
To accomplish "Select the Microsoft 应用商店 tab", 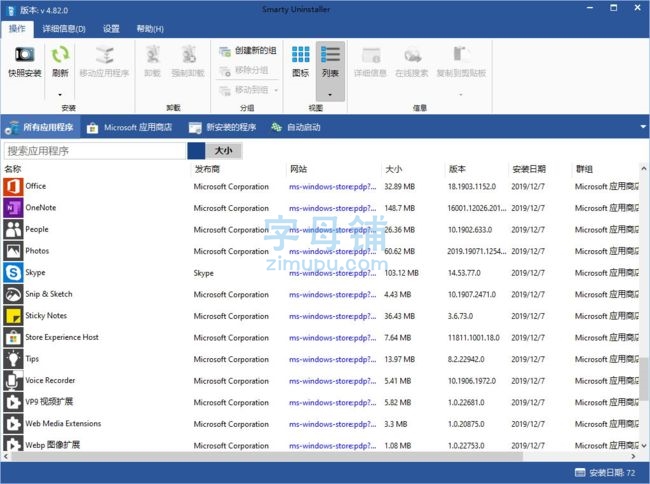I will click(129, 127).
